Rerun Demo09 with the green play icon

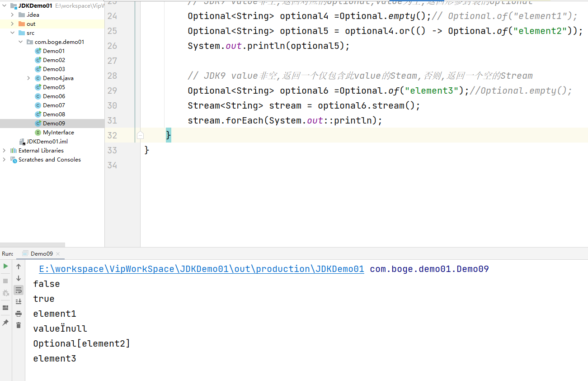pos(5,266)
